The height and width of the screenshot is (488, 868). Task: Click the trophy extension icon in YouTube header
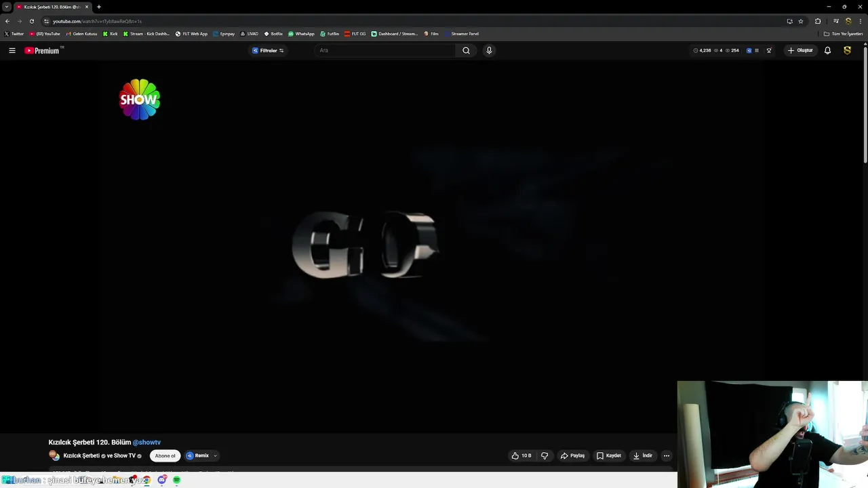point(768,50)
